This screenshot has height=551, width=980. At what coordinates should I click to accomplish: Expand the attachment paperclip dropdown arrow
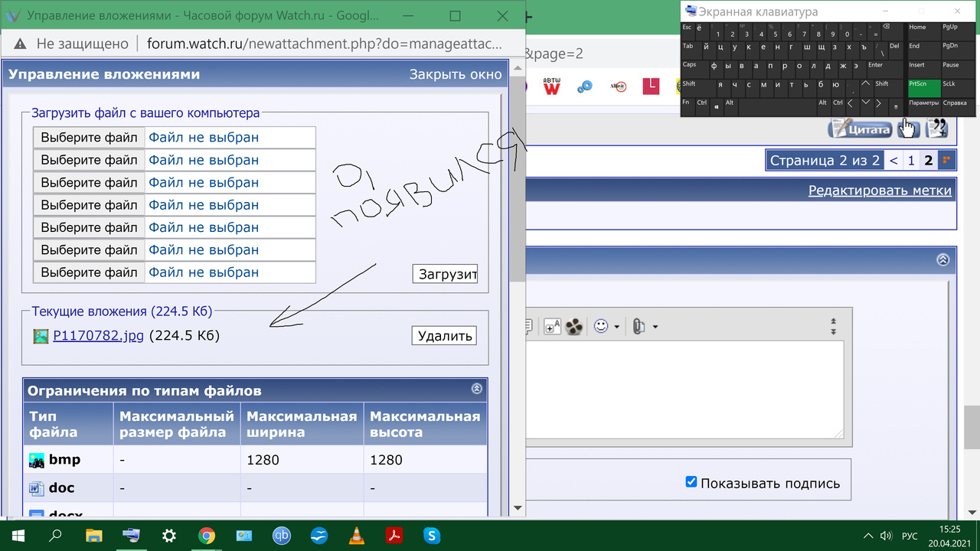(x=655, y=327)
